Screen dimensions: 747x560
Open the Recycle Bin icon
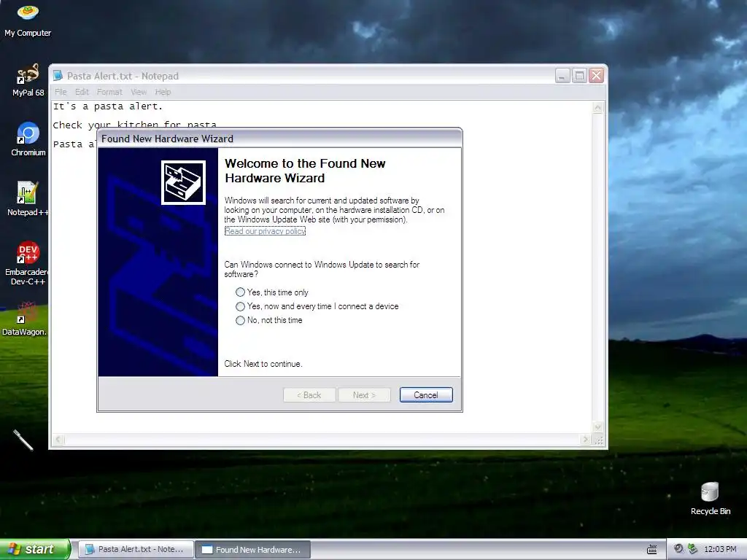pyautogui.click(x=710, y=499)
